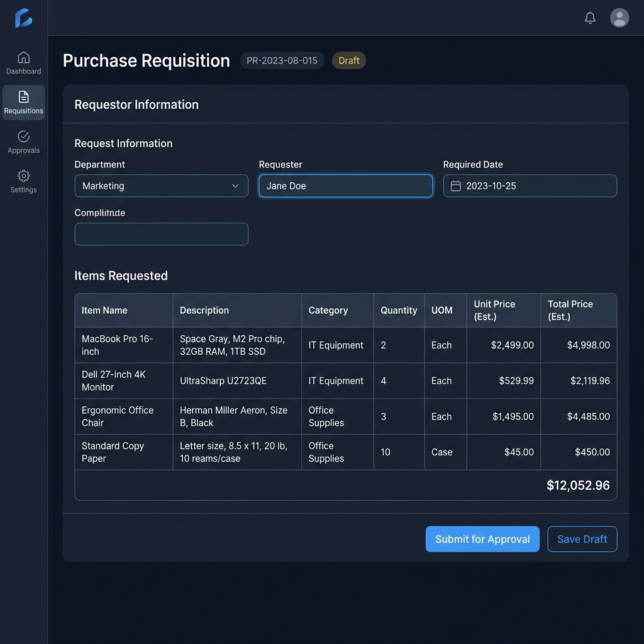The height and width of the screenshot is (644, 644).
Task: Click the Space Gray, M2 Pro chip description
Action: (232, 345)
